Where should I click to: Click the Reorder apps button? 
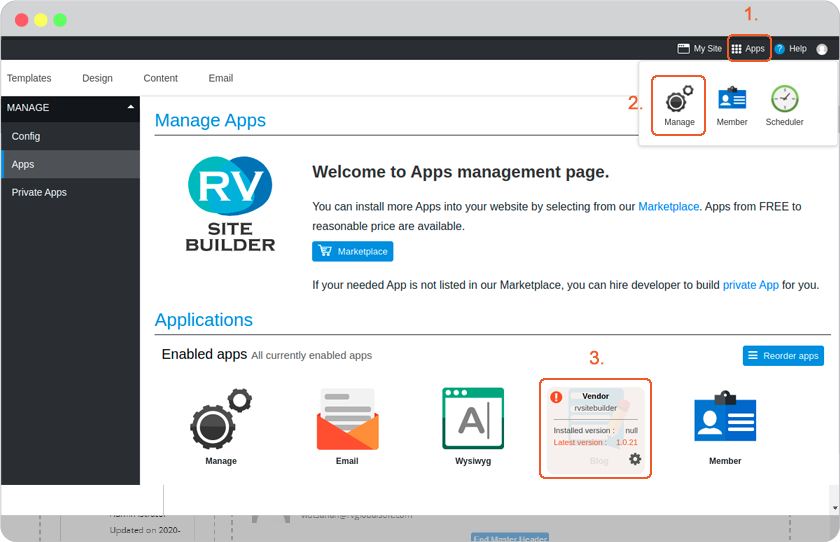click(x=783, y=356)
